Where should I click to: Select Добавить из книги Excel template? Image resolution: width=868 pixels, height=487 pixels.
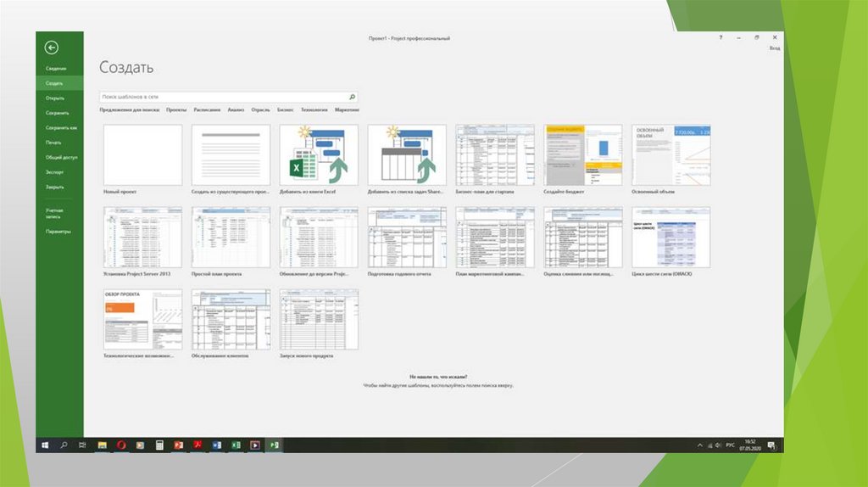coord(319,159)
